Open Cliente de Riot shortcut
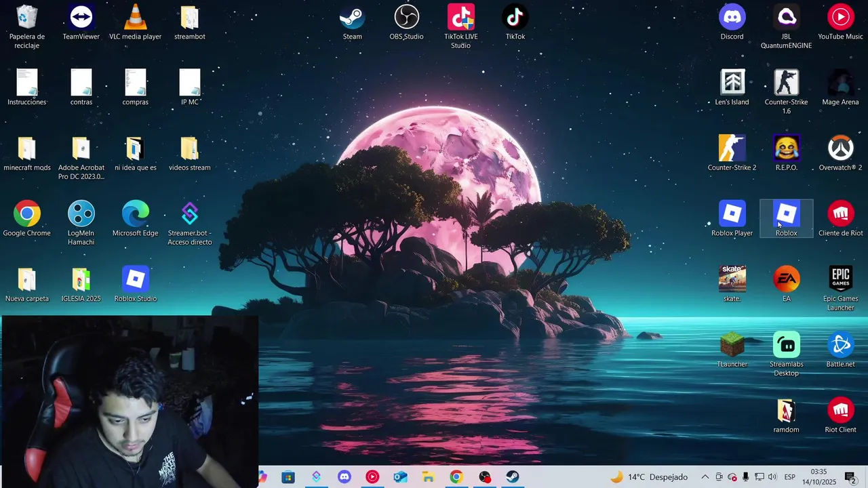Screen dimensions: 868x488 pos(841,219)
